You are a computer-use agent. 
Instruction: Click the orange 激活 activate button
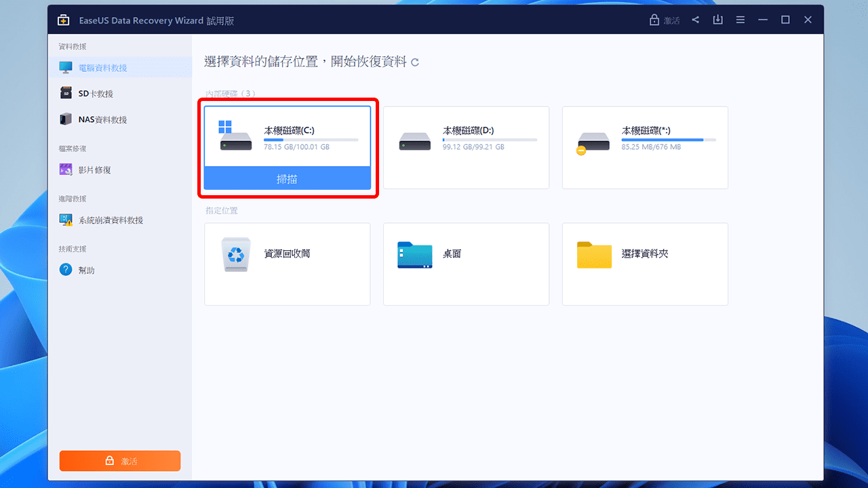coord(119,460)
